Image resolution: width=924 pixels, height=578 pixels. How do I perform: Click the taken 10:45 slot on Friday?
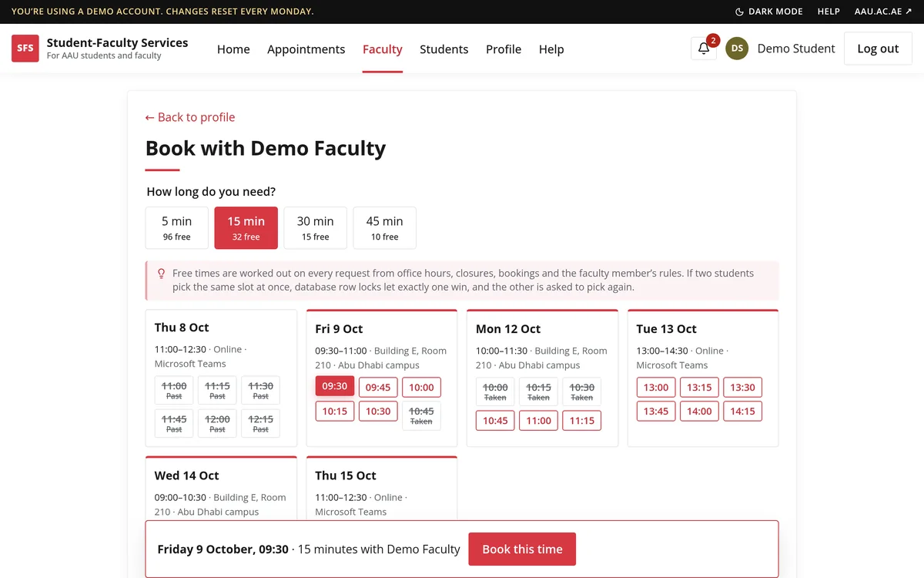[x=421, y=415]
